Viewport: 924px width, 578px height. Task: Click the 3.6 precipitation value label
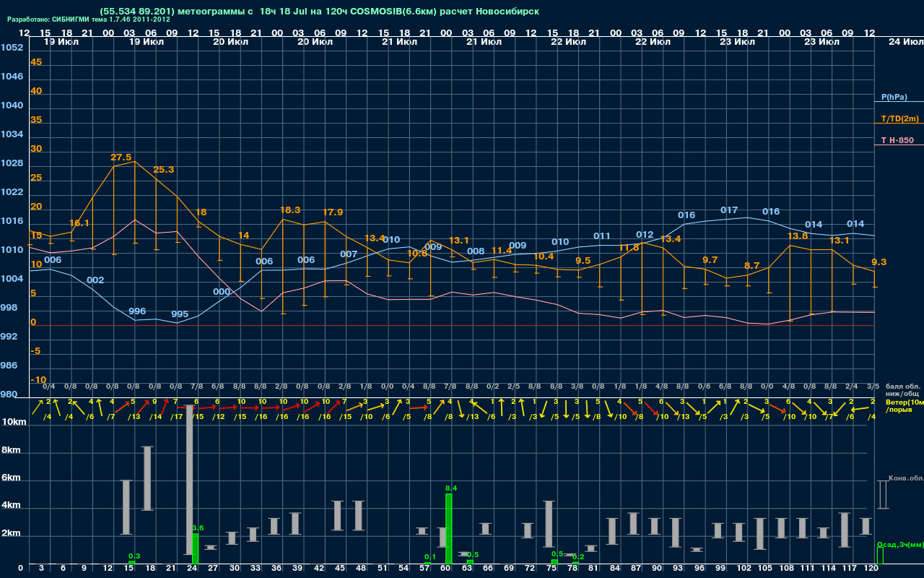(x=198, y=528)
